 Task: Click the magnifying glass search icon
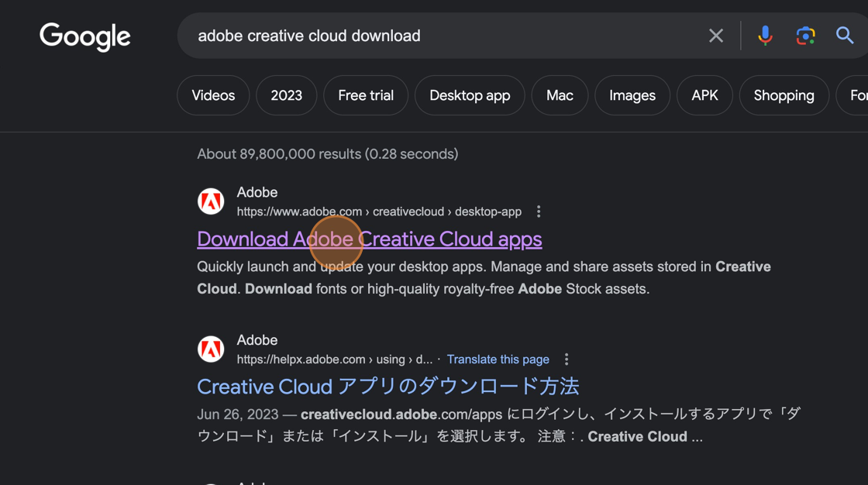[x=842, y=35]
